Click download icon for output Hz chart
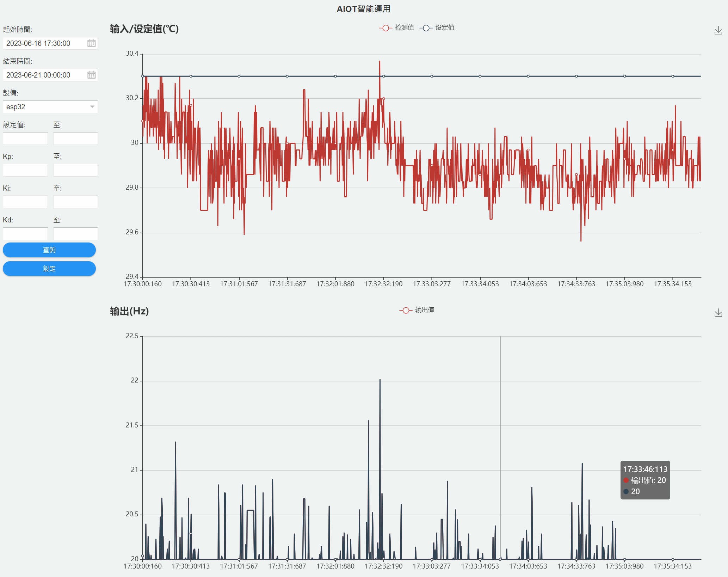 pyautogui.click(x=718, y=313)
